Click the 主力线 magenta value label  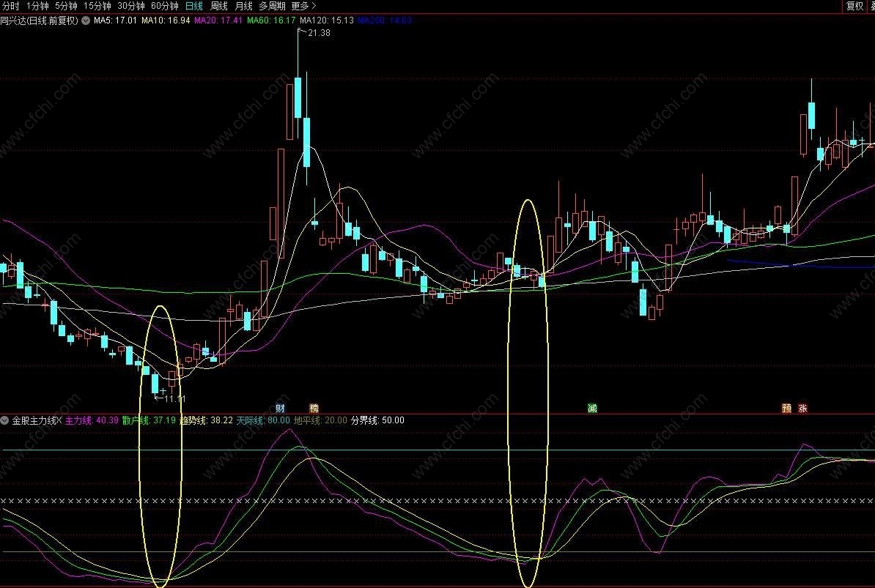[92, 420]
